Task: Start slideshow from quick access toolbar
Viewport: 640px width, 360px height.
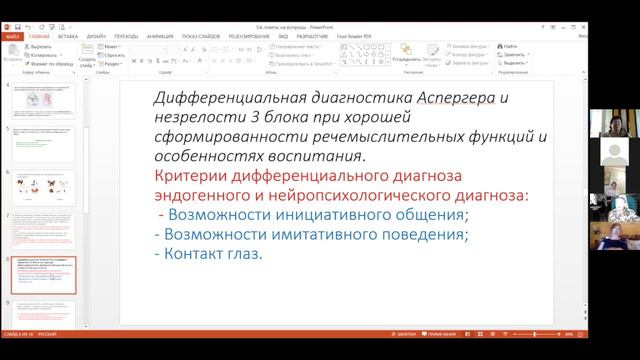Action: click(x=51, y=27)
